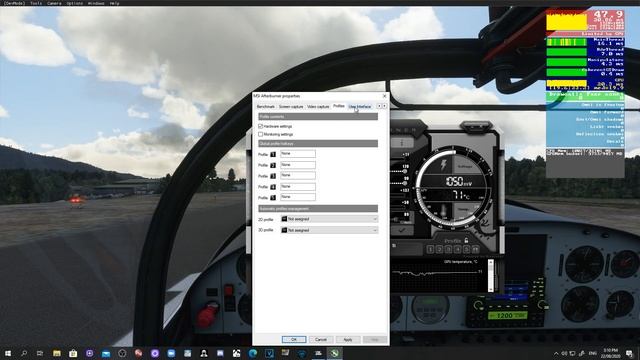Click the Profile 3 hotkey field
640x360 pixels.
[x=298, y=176]
